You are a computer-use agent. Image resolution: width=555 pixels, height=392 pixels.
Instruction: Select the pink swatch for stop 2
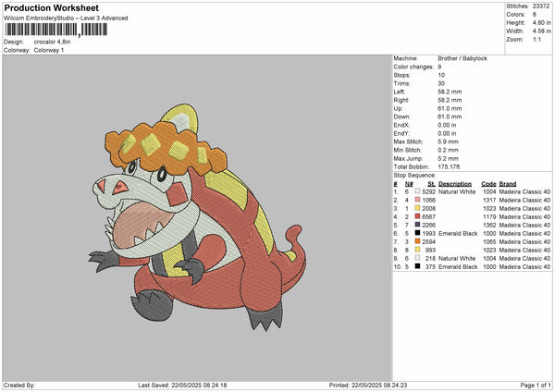[418, 200]
